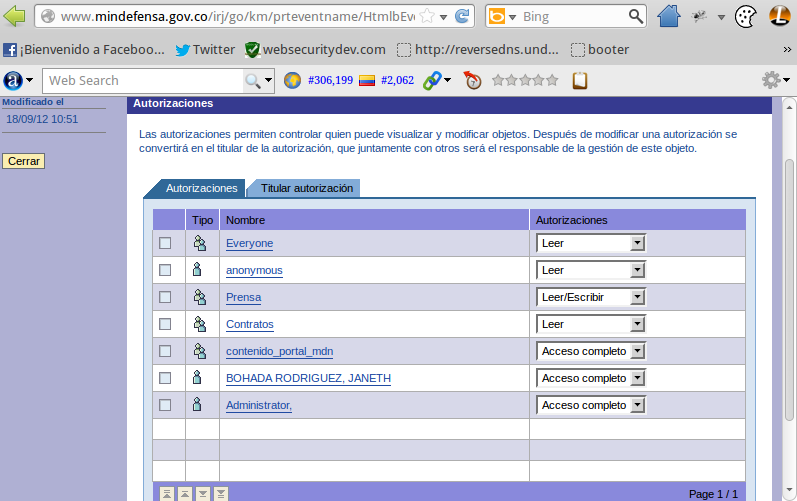Click the Alexa web search magnifier
797x501 pixels.
[x=253, y=80]
